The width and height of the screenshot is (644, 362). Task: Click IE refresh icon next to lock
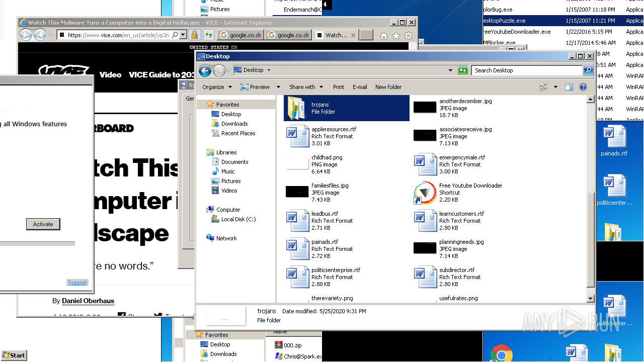(x=208, y=35)
